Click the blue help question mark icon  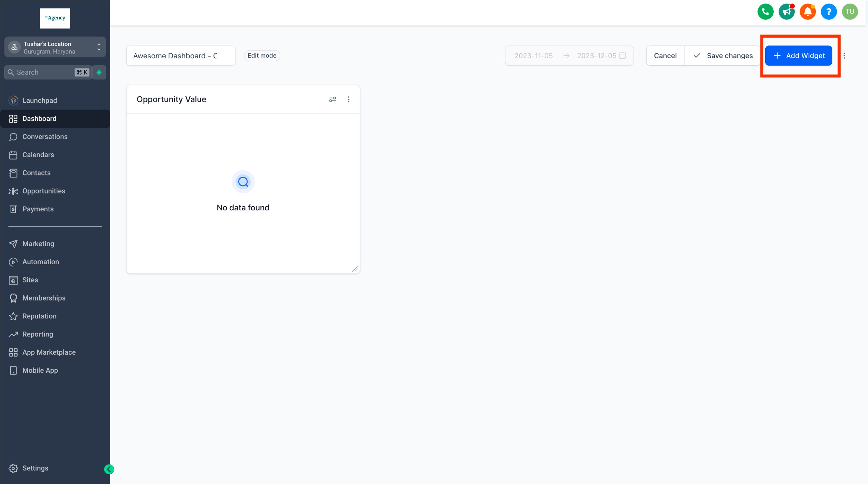pyautogui.click(x=828, y=12)
